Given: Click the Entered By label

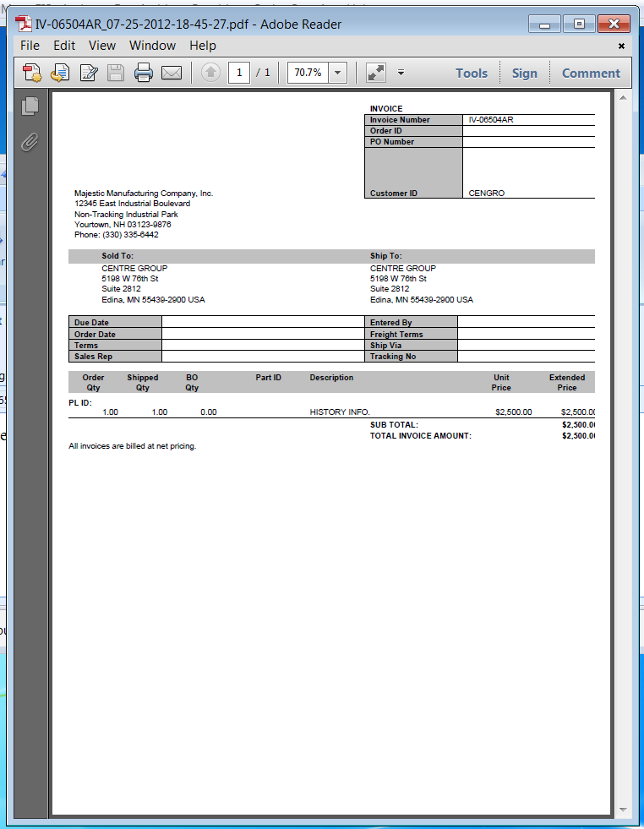Looking at the screenshot, I should [x=390, y=323].
